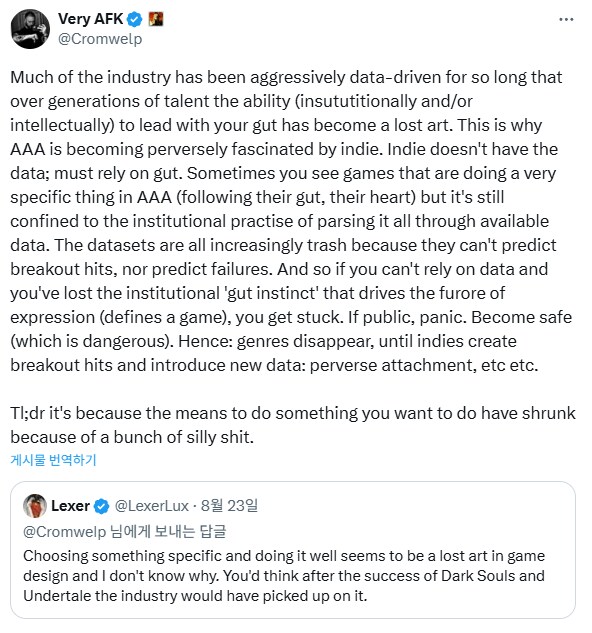Screen dimensions: 592x633
Task: Open the Very AFK display name
Action: pyautogui.click(x=90, y=19)
